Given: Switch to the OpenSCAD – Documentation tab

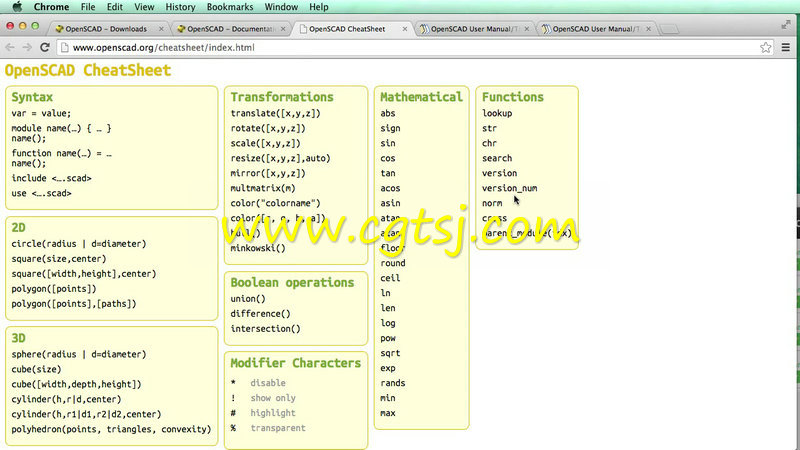Looking at the screenshot, I should pos(231,29).
